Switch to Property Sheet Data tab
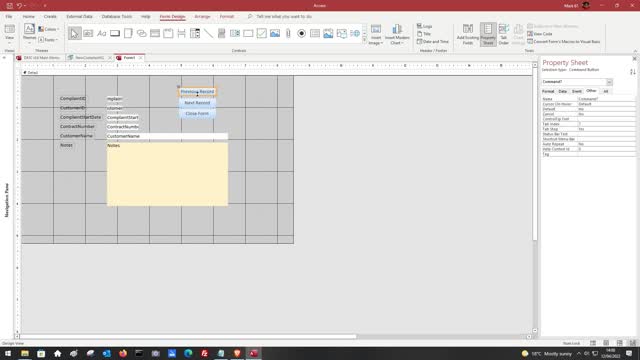The width and height of the screenshot is (640, 360). tap(562, 91)
